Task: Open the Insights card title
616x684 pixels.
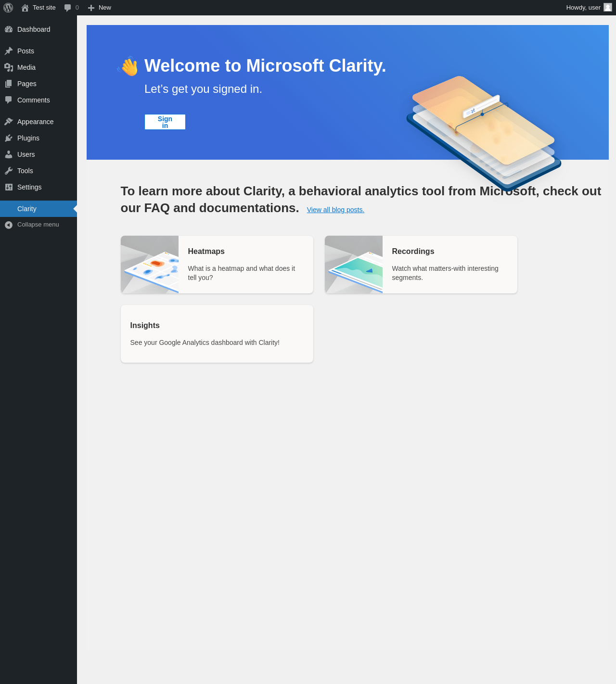Action: [145, 326]
